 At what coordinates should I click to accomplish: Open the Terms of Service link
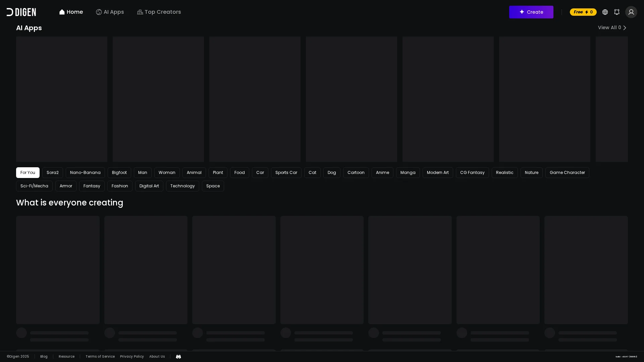(x=100, y=357)
